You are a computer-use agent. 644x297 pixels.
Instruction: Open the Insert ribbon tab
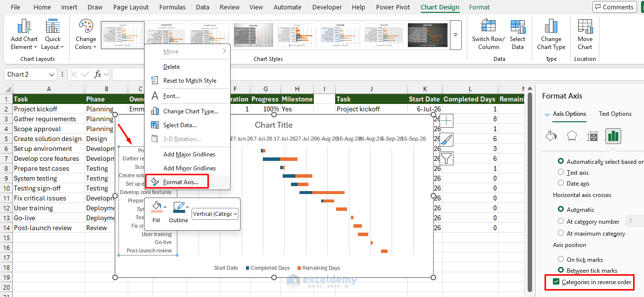tap(69, 7)
